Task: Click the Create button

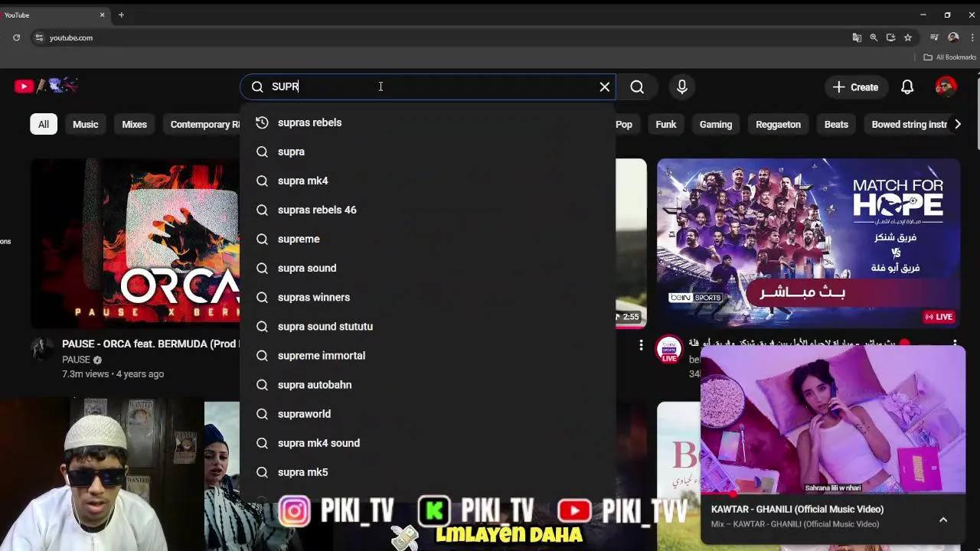Action: pyautogui.click(x=856, y=87)
